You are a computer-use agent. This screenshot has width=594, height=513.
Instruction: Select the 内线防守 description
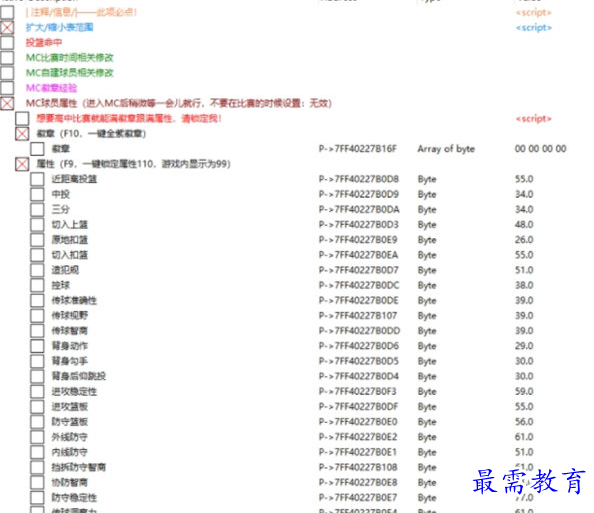[70, 452]
